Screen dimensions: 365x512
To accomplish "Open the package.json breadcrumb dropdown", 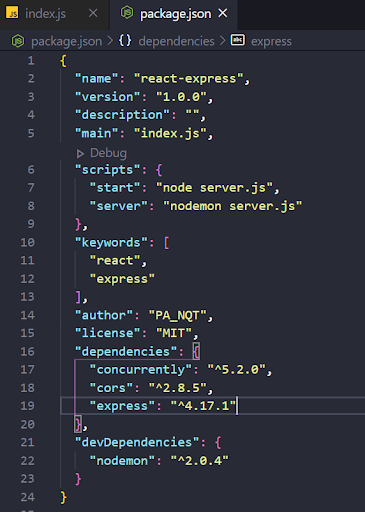I will tap(66, 41).
